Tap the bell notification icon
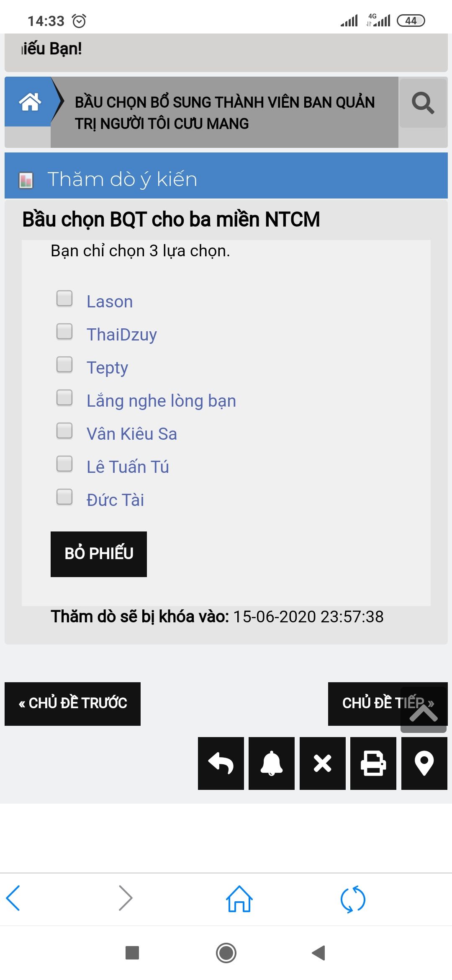Viewport: 452px width, 980px height. [272, 763]
